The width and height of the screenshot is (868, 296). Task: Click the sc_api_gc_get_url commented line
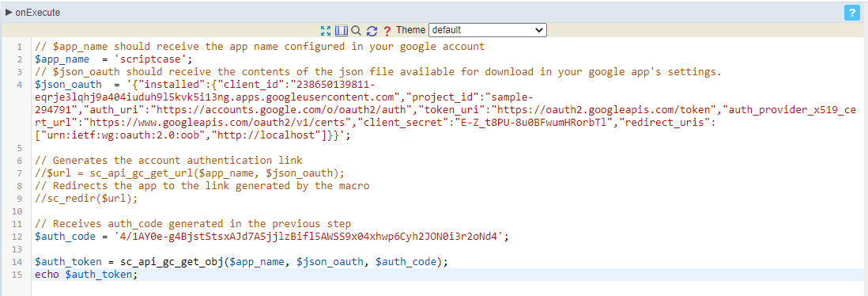click(189, 173)
